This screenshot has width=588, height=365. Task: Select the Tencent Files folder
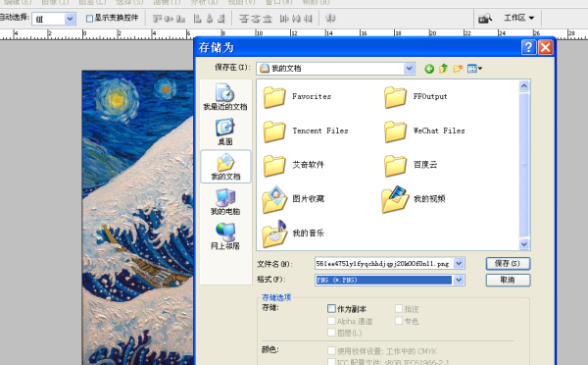tap(306, 131)
